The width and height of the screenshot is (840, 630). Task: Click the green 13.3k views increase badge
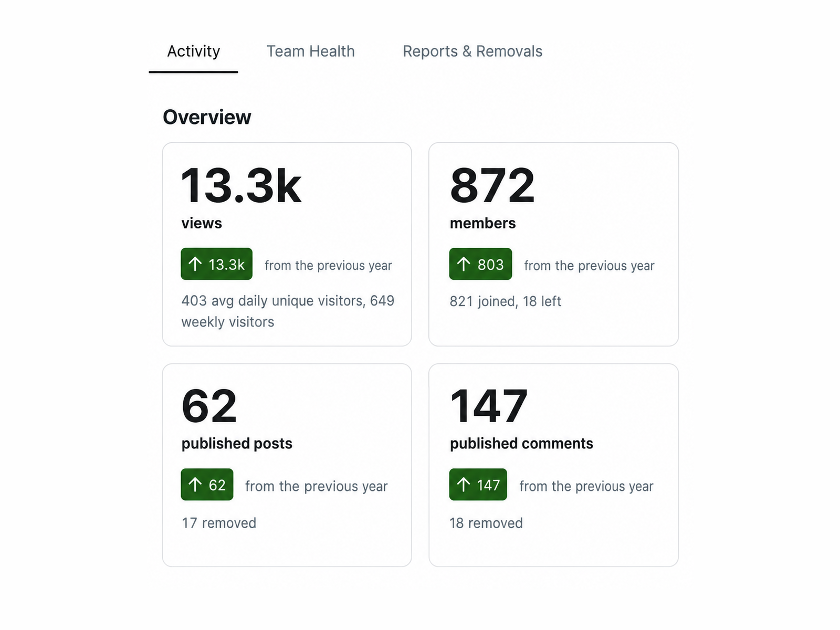[216, 264]
